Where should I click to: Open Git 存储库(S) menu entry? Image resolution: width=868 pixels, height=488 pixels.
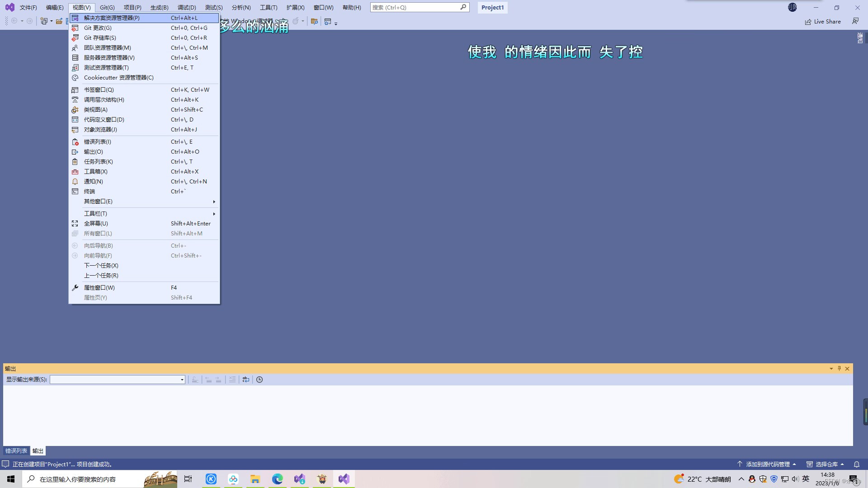pos(144,38)
